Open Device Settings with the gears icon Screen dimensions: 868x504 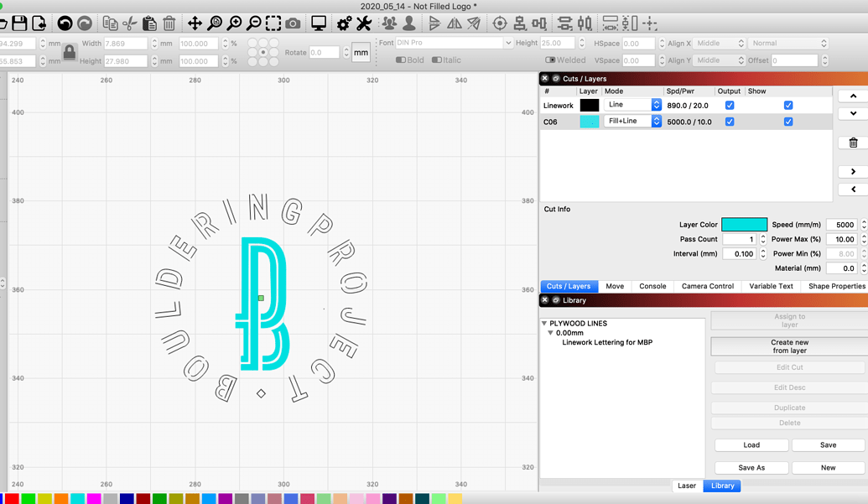click(342, 23)
